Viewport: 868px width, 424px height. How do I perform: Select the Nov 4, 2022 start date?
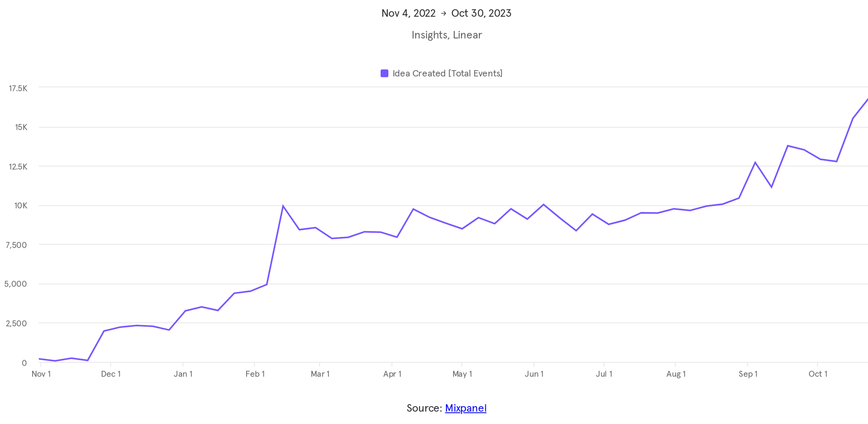[x=408, y=13]
